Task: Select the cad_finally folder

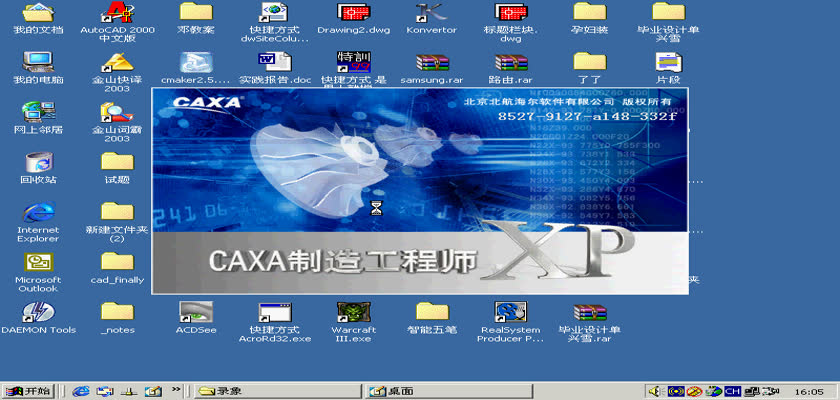Action: click(x=117, y=268)
